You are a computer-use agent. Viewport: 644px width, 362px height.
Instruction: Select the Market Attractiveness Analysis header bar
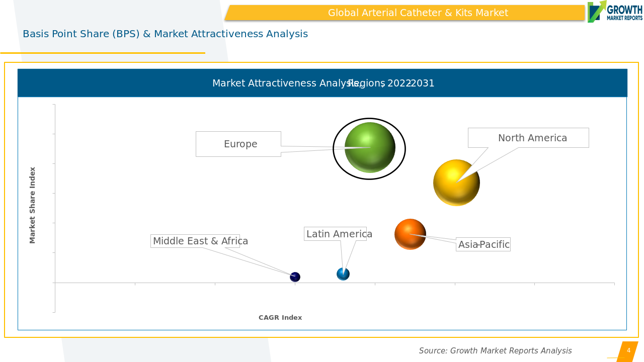click(322, 83)
